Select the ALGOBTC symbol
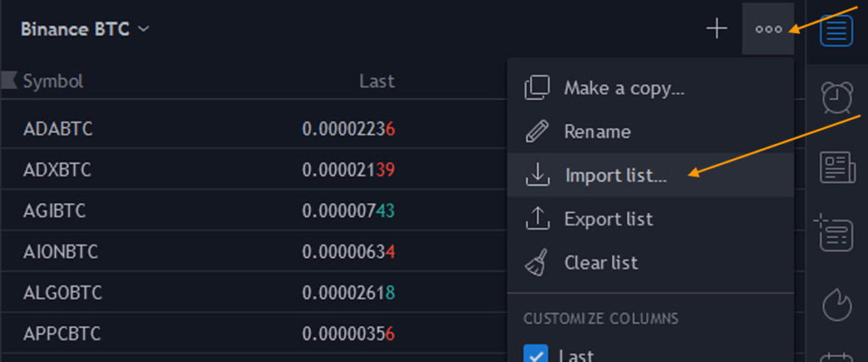 tap(63, 292)
